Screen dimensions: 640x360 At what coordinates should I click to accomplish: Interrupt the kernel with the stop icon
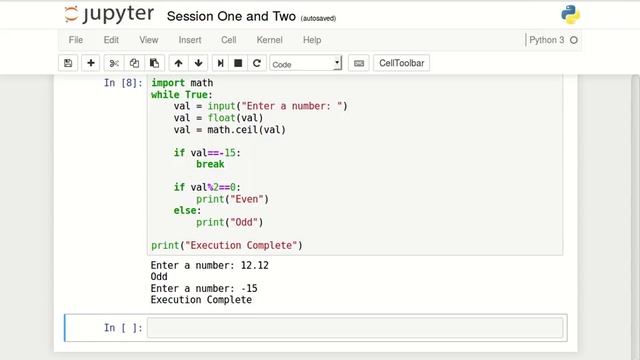tap(238, 63)
